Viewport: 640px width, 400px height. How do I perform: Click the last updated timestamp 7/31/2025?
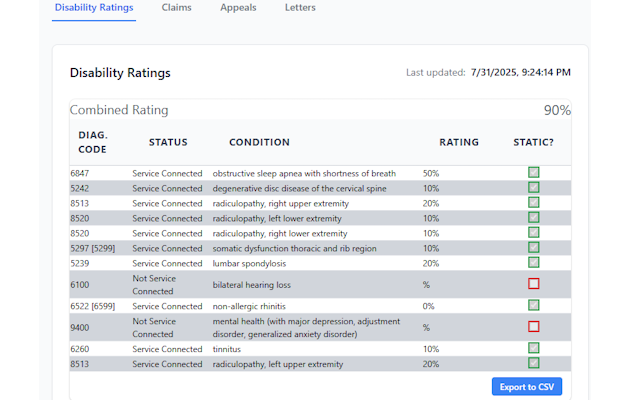(520, 73)
